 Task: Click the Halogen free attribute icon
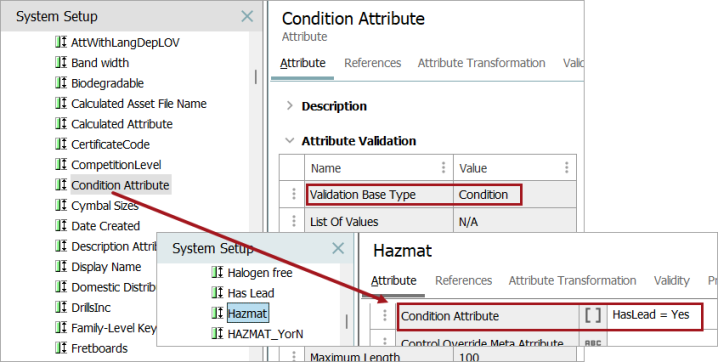pyautogui.click(x=218, y=273)
